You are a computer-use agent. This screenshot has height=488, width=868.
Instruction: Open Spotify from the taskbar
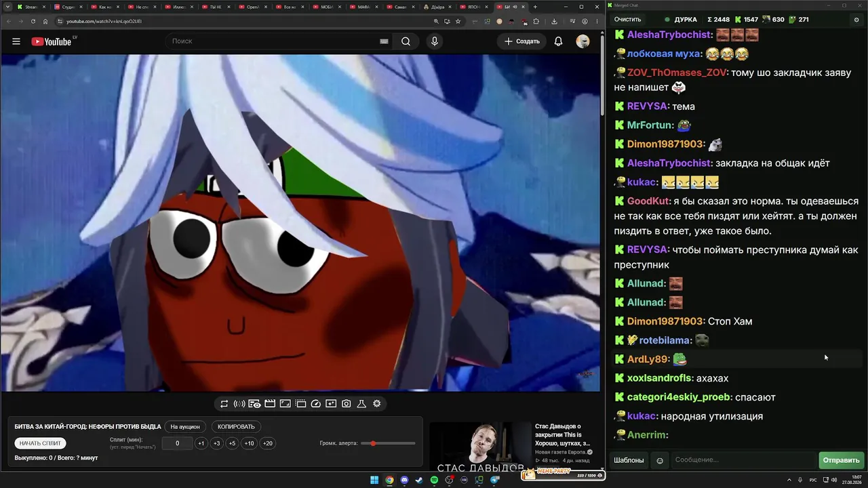pos(434,481)
